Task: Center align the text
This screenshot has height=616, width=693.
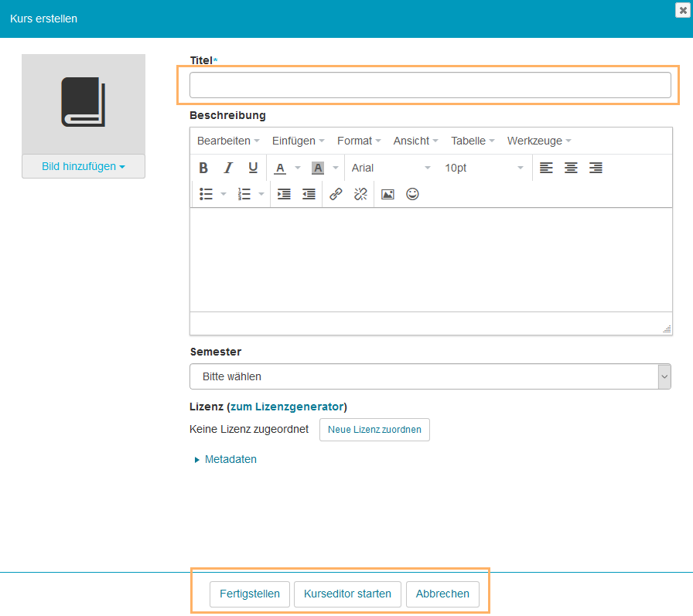Action: coord(571,168)
